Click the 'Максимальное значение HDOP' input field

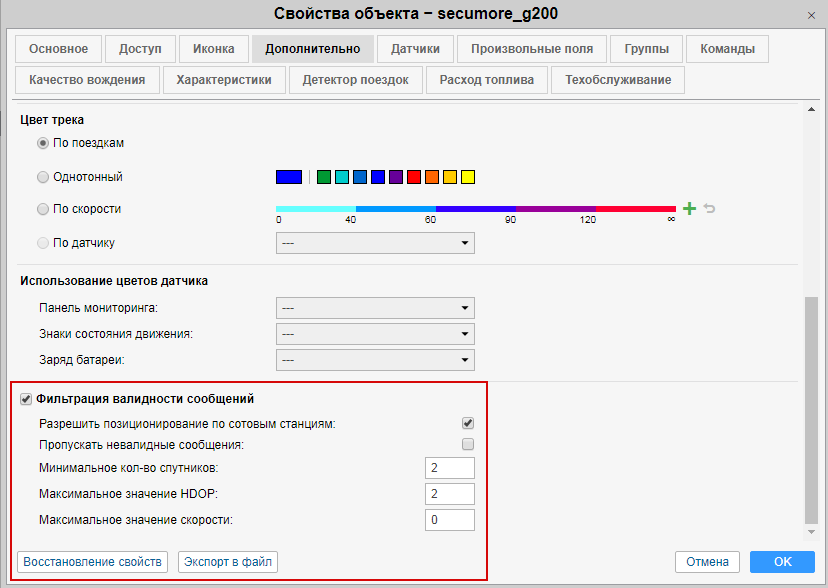click(449, 494)
